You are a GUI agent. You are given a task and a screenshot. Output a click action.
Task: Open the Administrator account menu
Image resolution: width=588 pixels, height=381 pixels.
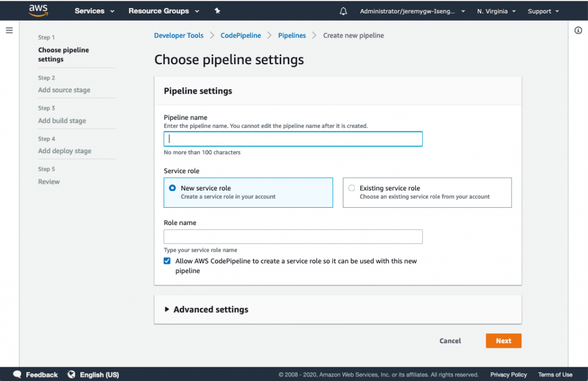click(412, 11)
